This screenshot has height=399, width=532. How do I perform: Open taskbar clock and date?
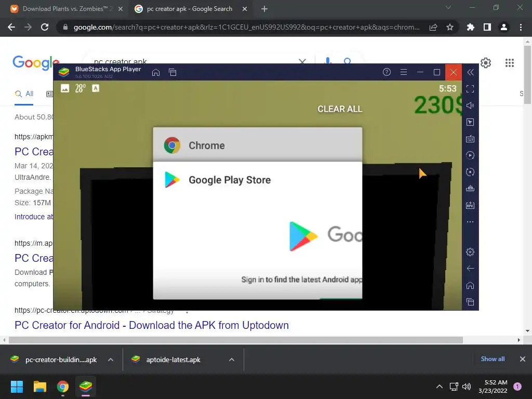tap(493, 387)
